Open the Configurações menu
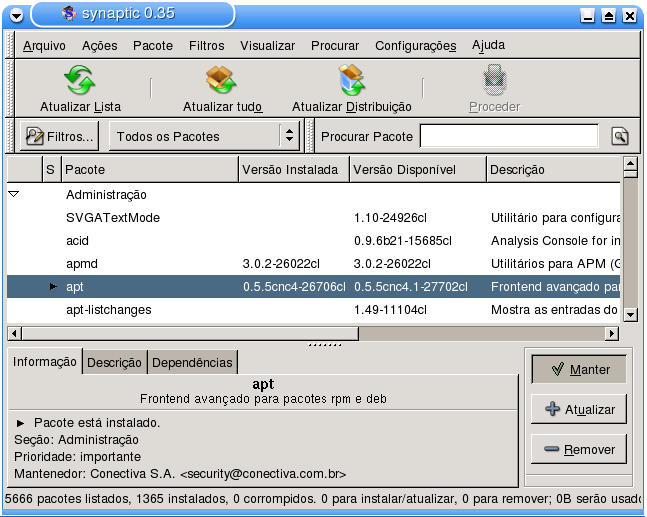 [416, 45]
